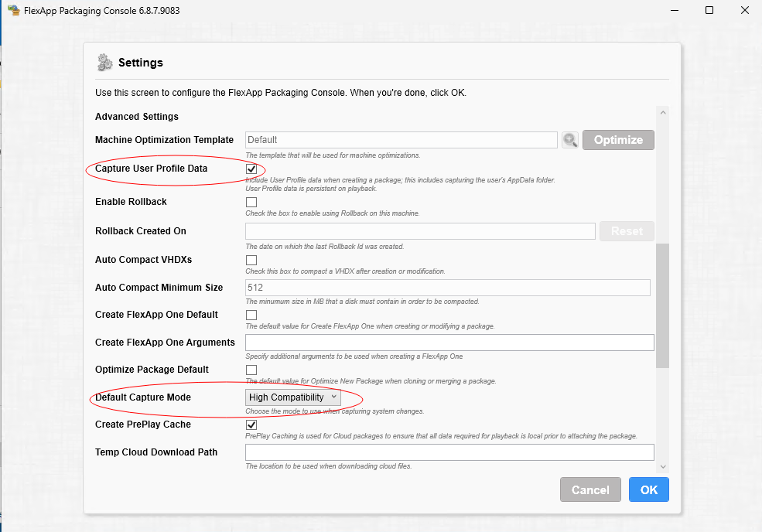Click the Rollback Created On field
The width and height of the screenshot is (762, 532).
[420, 231]
